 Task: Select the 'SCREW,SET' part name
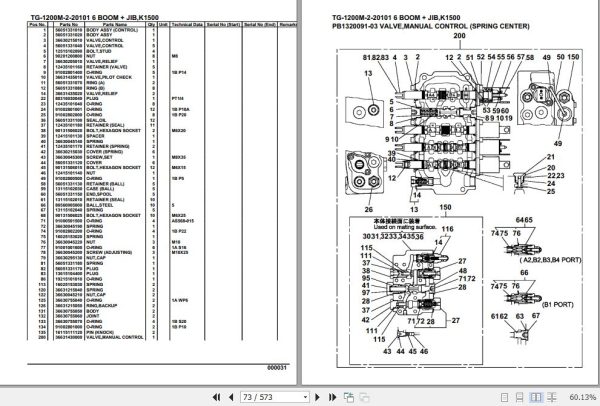98,157
